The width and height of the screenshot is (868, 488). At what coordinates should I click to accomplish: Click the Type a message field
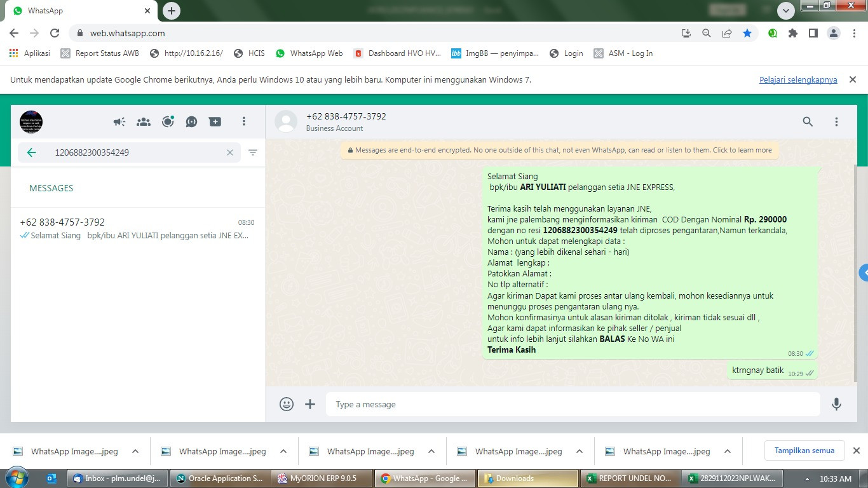[573, 404]
